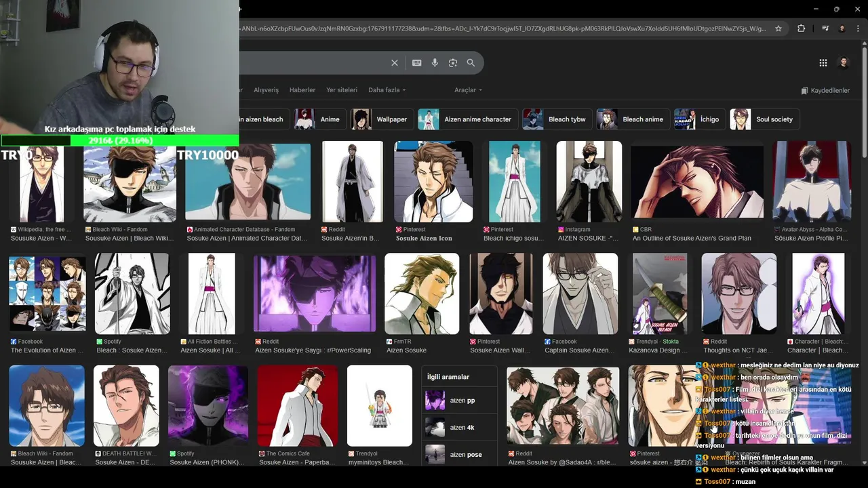868x488 pixels.
Task: Select the Aizen anime character chip
Action: pos(468,119)
